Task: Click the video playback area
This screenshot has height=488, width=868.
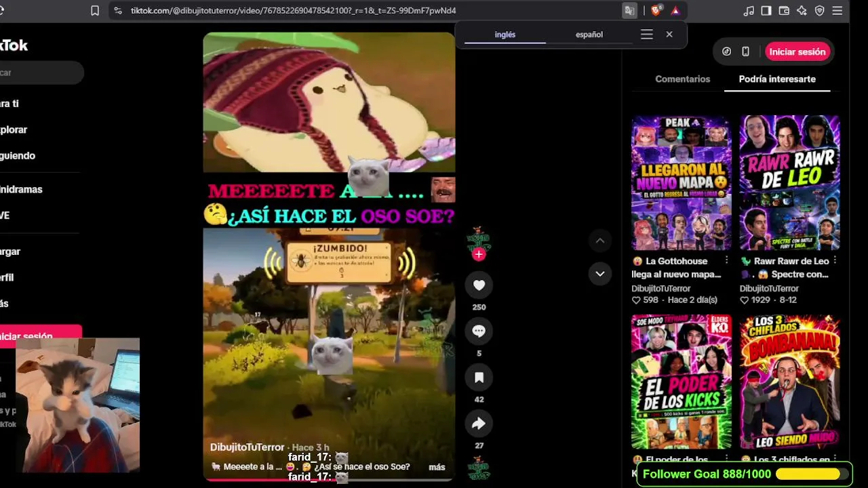Action: [x=329, y=256]
